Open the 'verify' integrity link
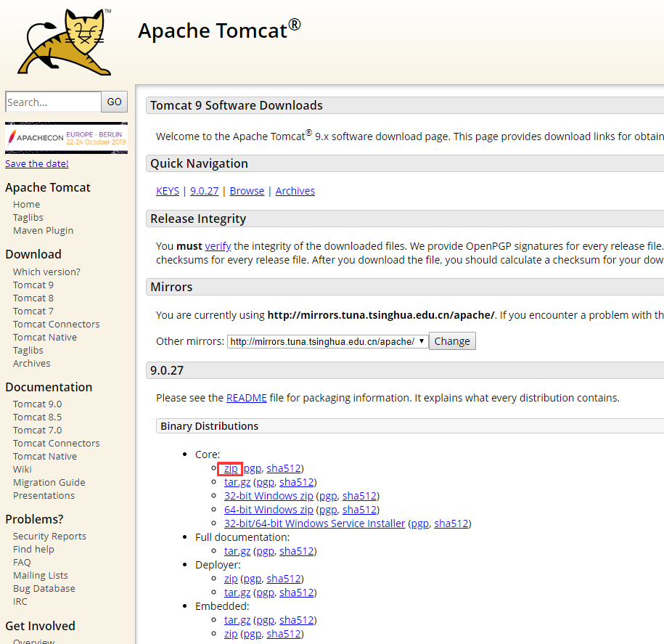 (218, 246)
